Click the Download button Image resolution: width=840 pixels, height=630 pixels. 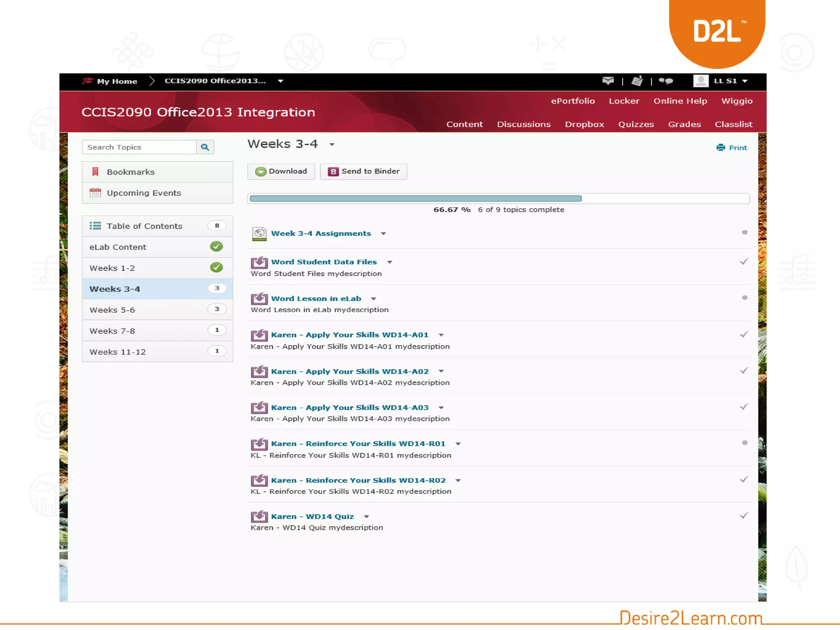pos(281,171)
